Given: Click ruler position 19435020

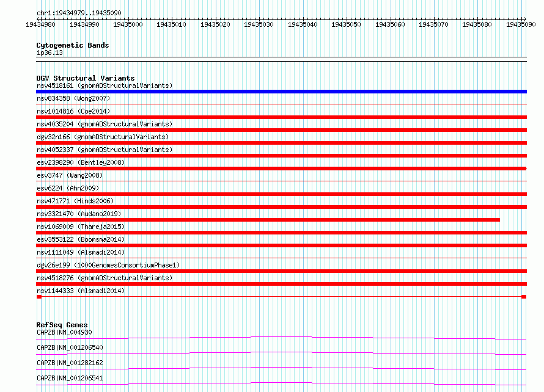Looking at the screenshot, I should 215,24.
